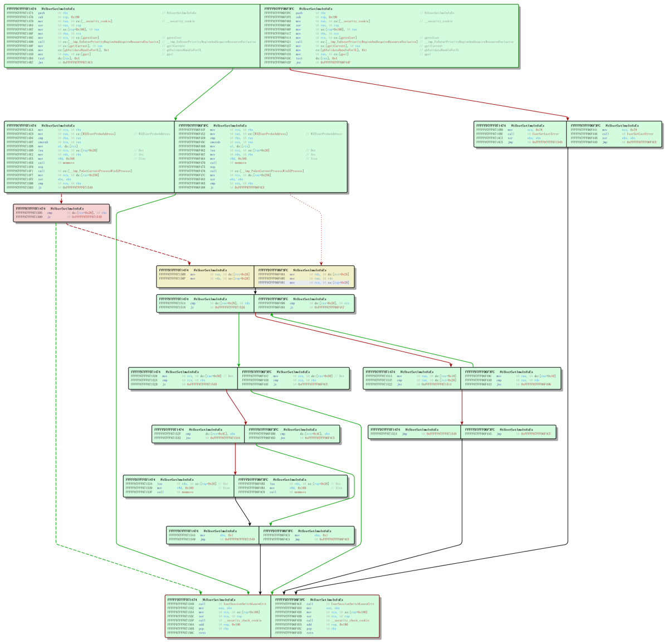Click W32UserProbeAddress mov at FFFFF97FFF0714CD
Viewport: 668px width, 644px height.
pos(61,134)
